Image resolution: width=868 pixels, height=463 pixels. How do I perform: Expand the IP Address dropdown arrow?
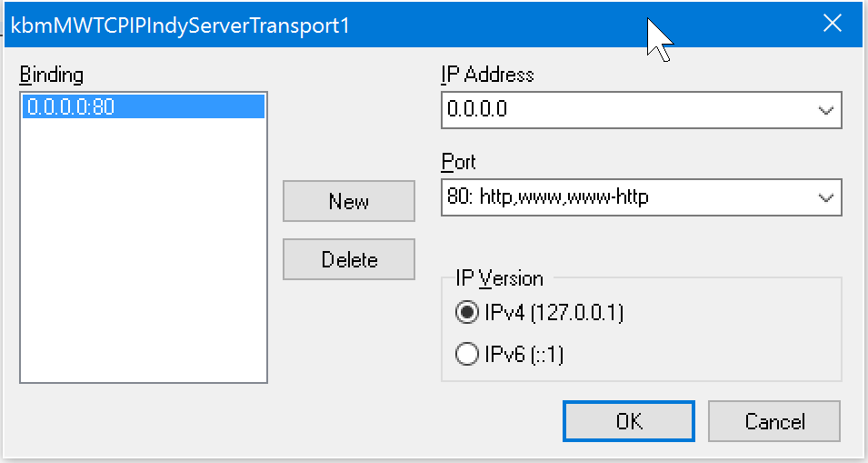[x=825, y=110]
